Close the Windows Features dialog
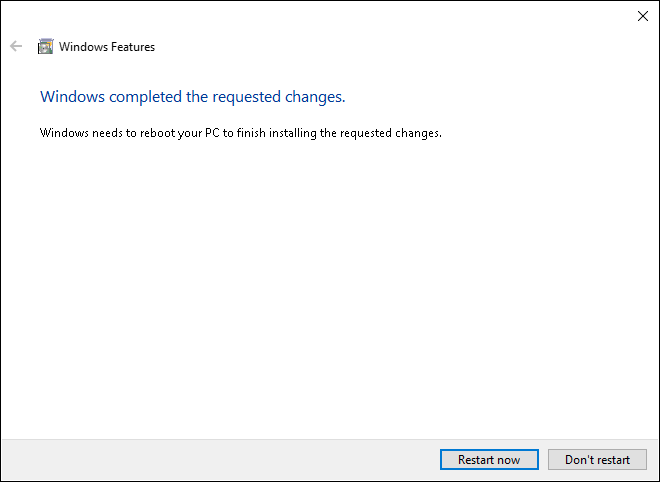 tap(642, 15)
